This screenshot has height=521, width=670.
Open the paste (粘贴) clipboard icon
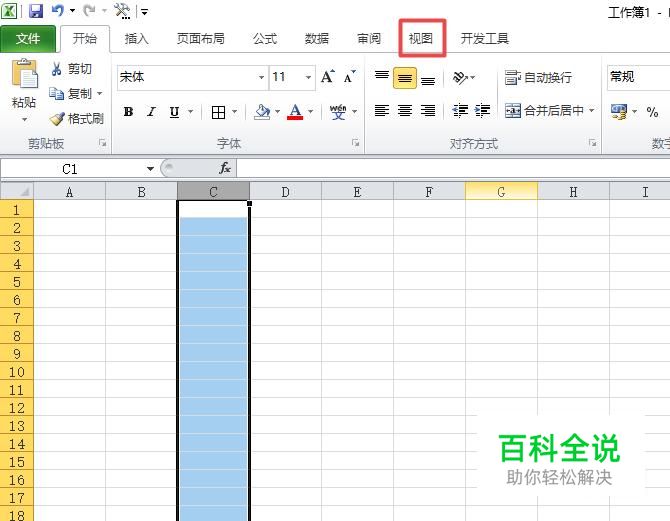(x=24, y=74)
